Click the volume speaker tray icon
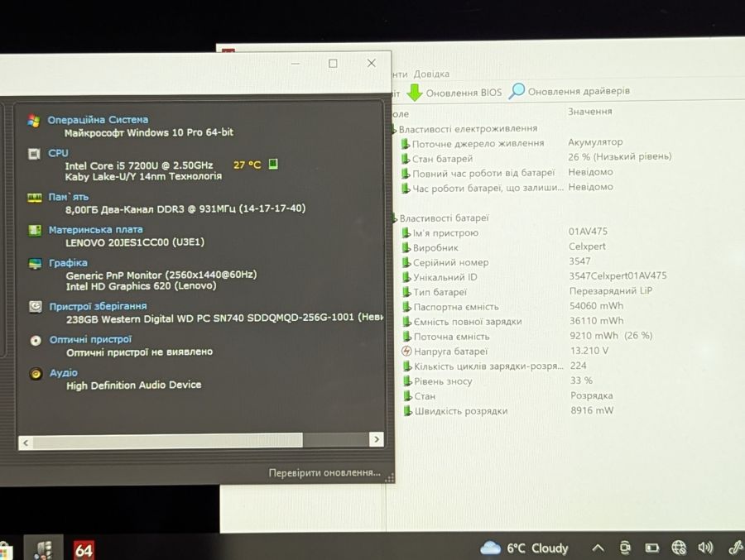The width and height of the screenshot is (745, 560). pos(705,548)
